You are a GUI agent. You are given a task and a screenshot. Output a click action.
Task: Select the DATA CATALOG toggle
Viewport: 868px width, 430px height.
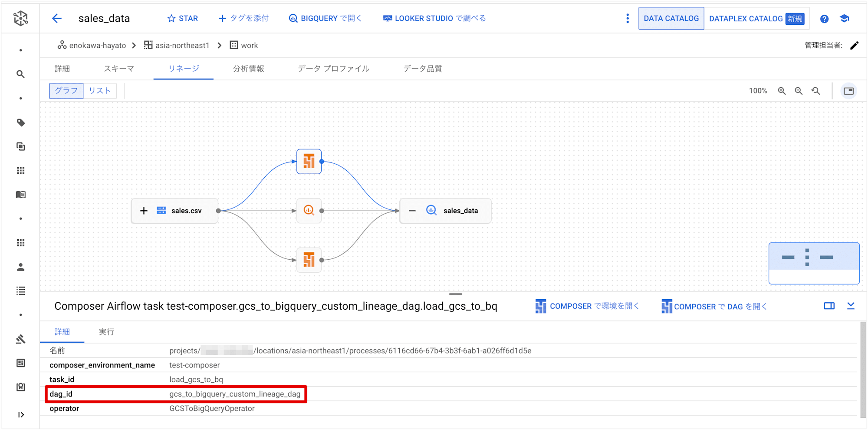click(671, 18)
